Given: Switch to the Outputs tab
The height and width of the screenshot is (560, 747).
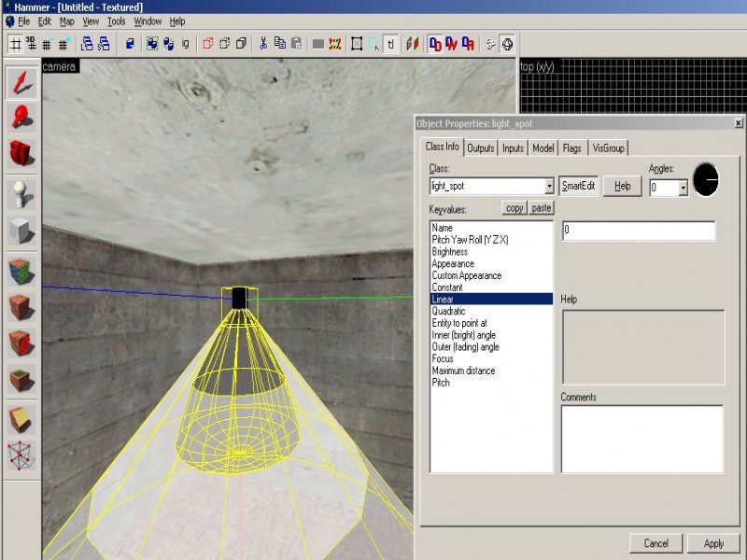Looking at the screenshot, I should pyautogui.click(x=481, y=148).
